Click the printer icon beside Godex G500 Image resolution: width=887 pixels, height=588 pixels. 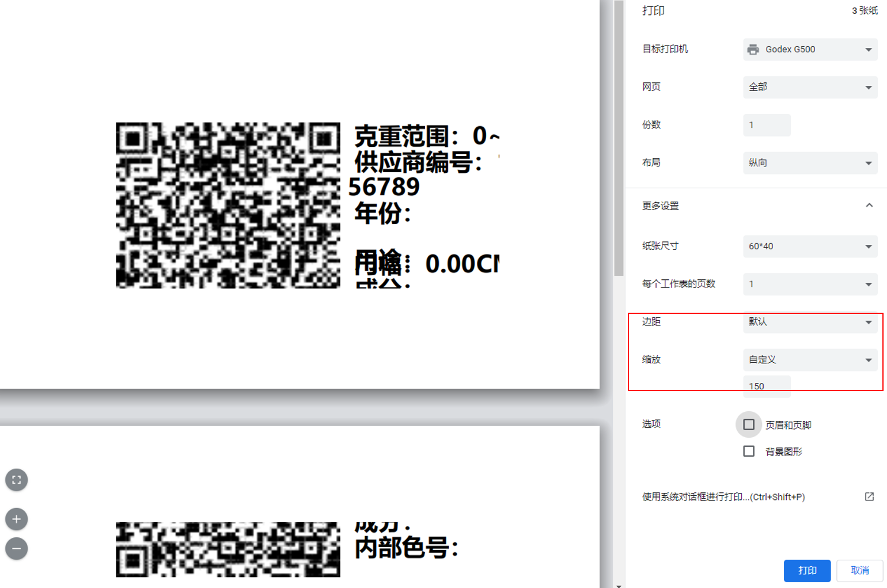click(753, 50)
